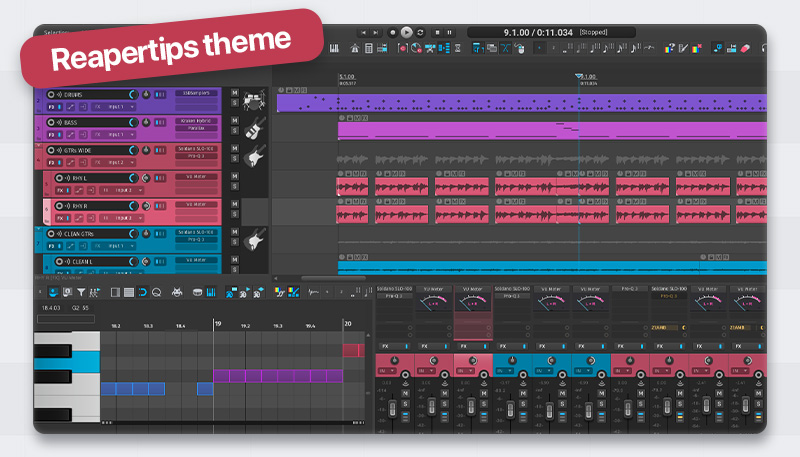Click the transport Stop button
The image size is (800, 457).
tap(437, 32)
